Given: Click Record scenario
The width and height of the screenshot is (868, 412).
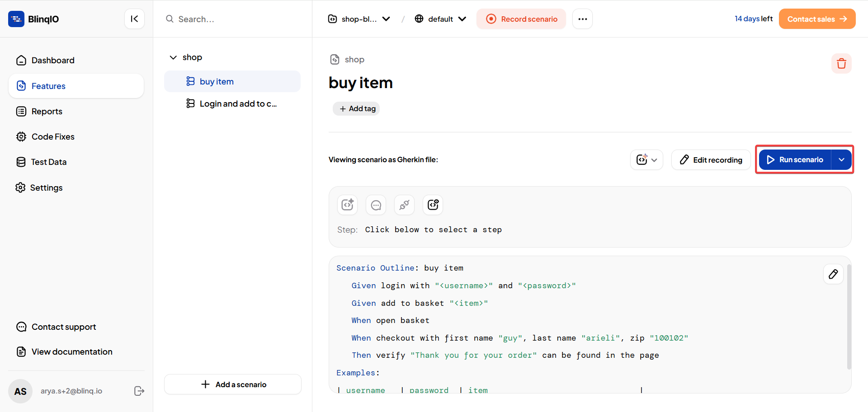Looking at the screenshot, I should coord(521,19).
